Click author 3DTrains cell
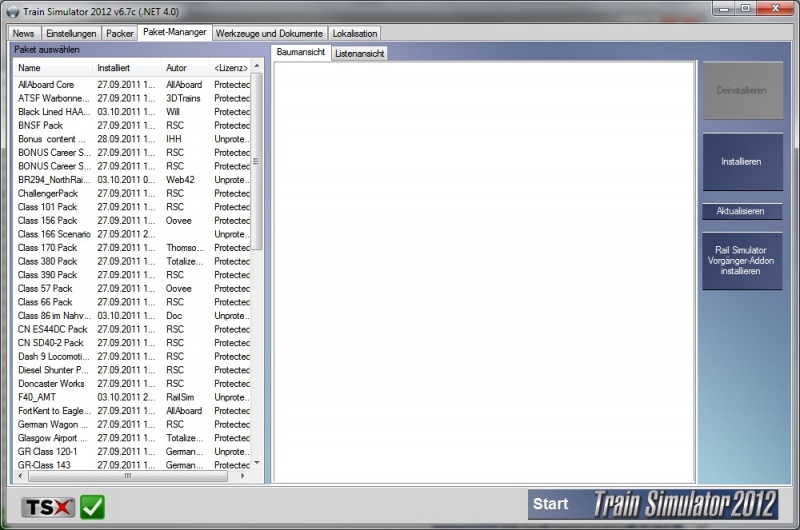Screen dimensions: 800x530 (183, 98)
